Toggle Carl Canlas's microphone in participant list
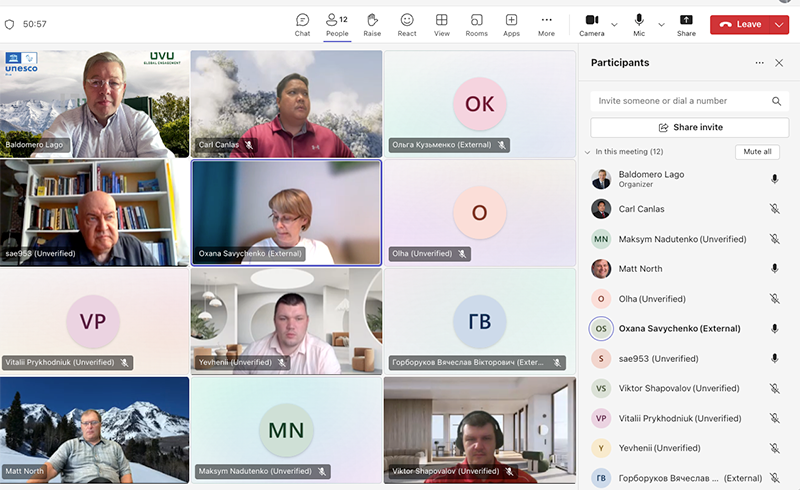The height and width of the screenshot is (490, 800). pyautogui.click(x=774, y=209)
